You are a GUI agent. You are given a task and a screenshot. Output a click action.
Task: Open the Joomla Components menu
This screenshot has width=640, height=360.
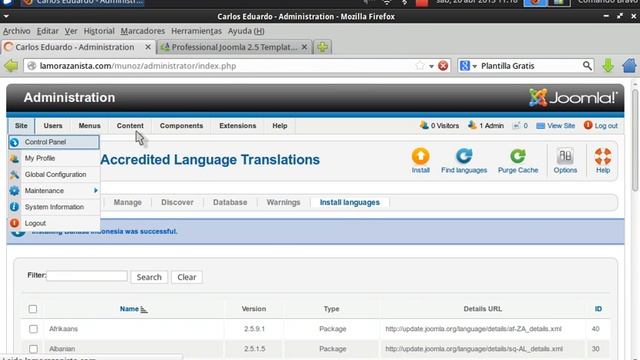coord(181,126)
